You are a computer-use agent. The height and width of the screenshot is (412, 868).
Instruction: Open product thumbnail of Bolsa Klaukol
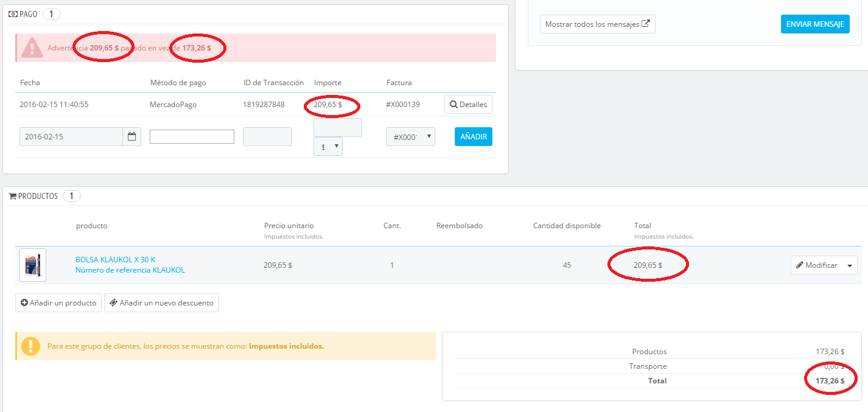pos(33,265)
